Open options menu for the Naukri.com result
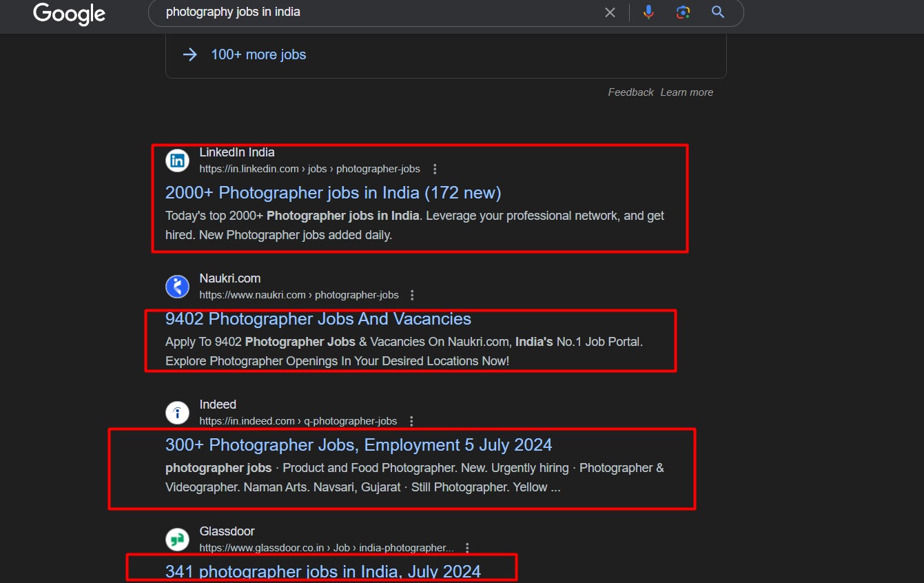This screenshot has height=583, width=924. (413, 295)
